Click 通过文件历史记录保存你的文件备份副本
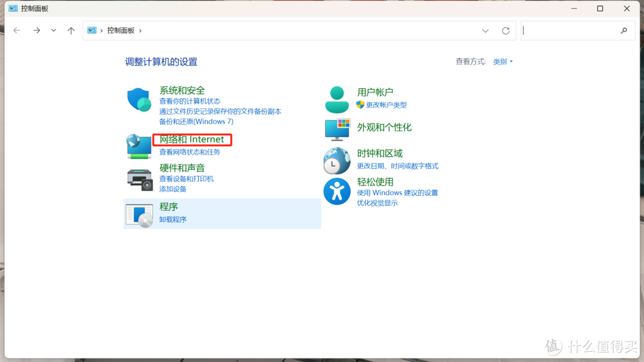Screen dimensions: 644x362 coord(220,112)
